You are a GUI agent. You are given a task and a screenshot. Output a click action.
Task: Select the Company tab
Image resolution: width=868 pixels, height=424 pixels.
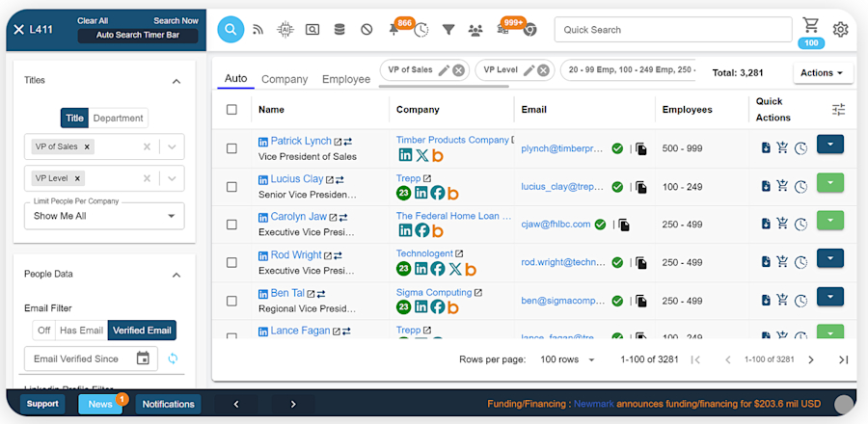click(285, 79)
